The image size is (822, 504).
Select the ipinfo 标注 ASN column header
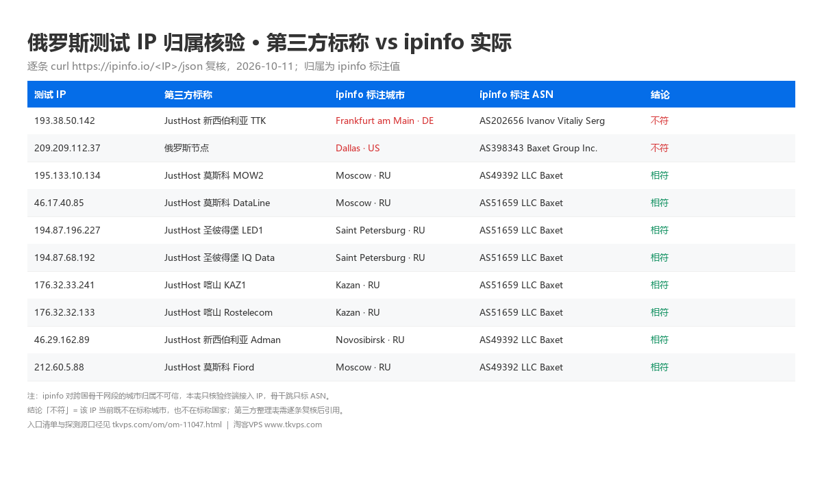click(x=516, y=94)
